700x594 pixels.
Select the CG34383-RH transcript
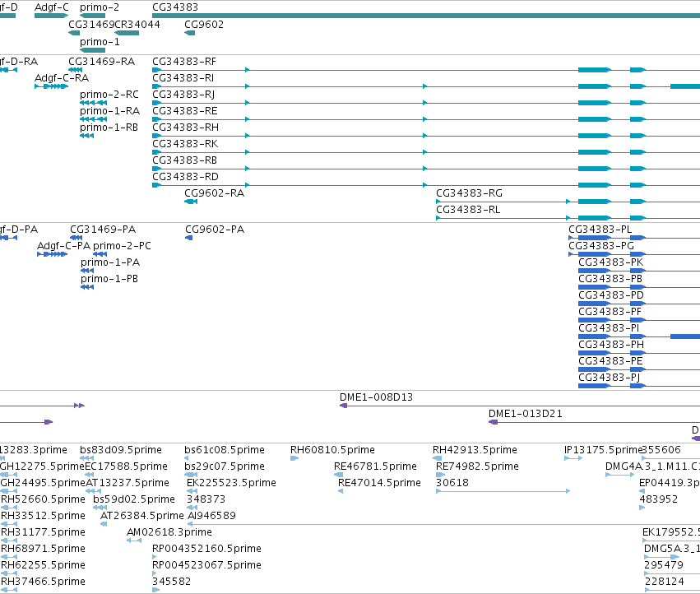(426, 136)
